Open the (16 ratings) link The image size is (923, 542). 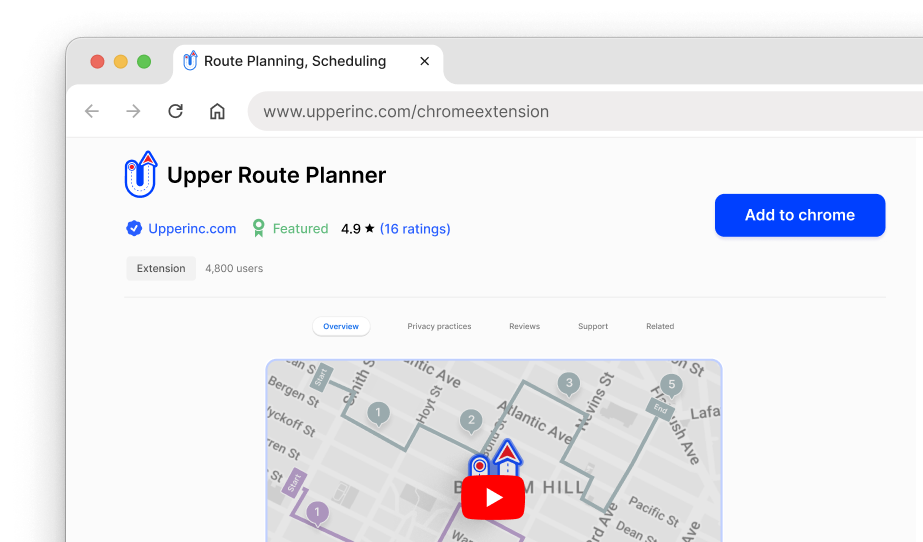[x=415, y=228]
